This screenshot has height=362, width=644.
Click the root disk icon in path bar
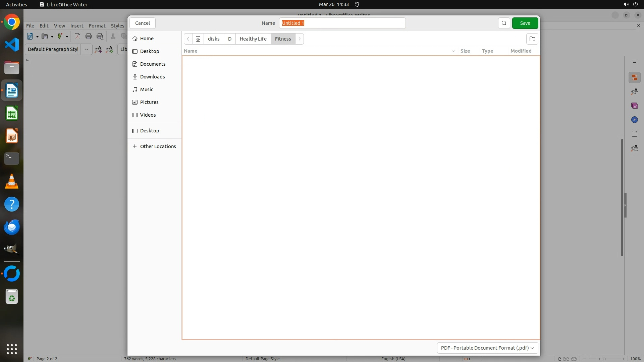pyautogui.click(x=198, y=39)
